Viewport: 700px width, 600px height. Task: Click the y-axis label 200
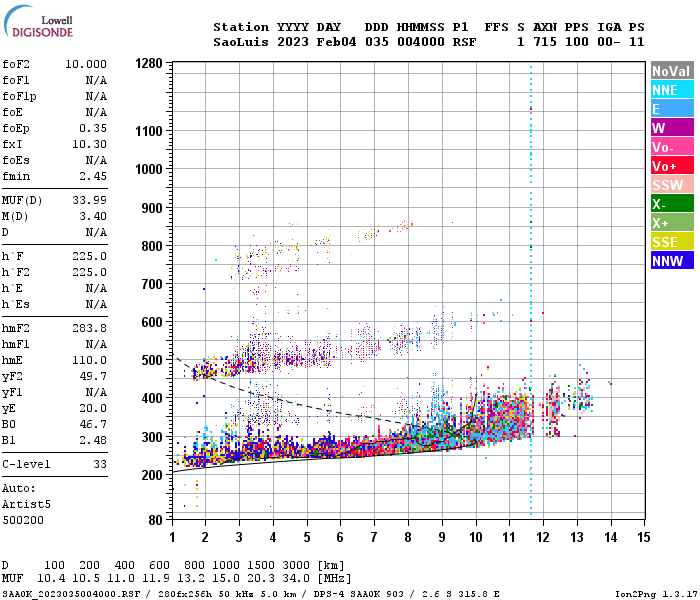click(152, 475)
